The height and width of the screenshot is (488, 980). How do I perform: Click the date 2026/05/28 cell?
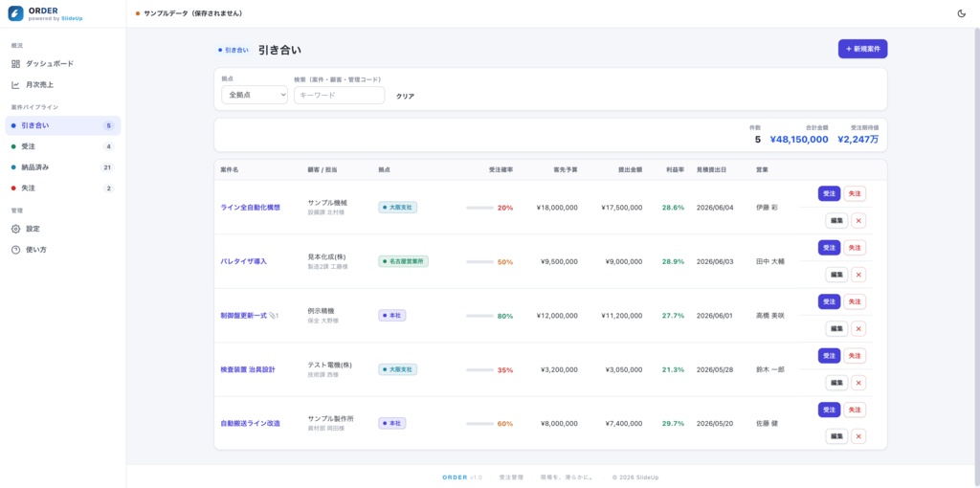click(715, 369)
